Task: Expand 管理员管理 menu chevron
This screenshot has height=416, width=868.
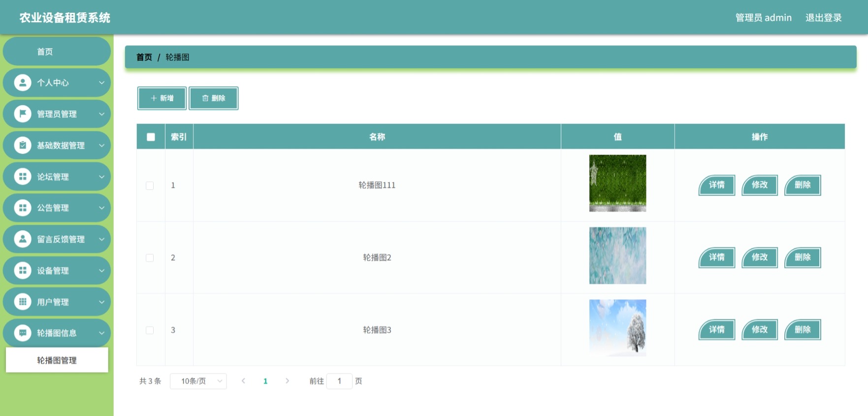Action: pos(101,114)
